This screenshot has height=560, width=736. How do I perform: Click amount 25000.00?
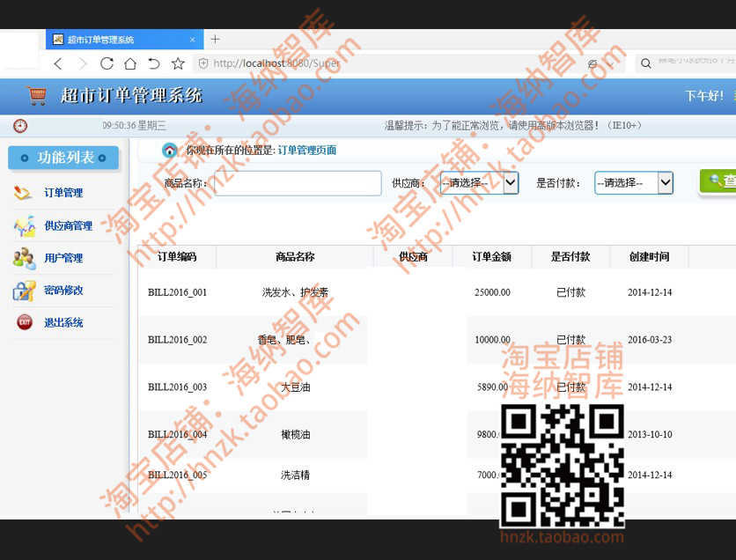click(x=492, y=292)
